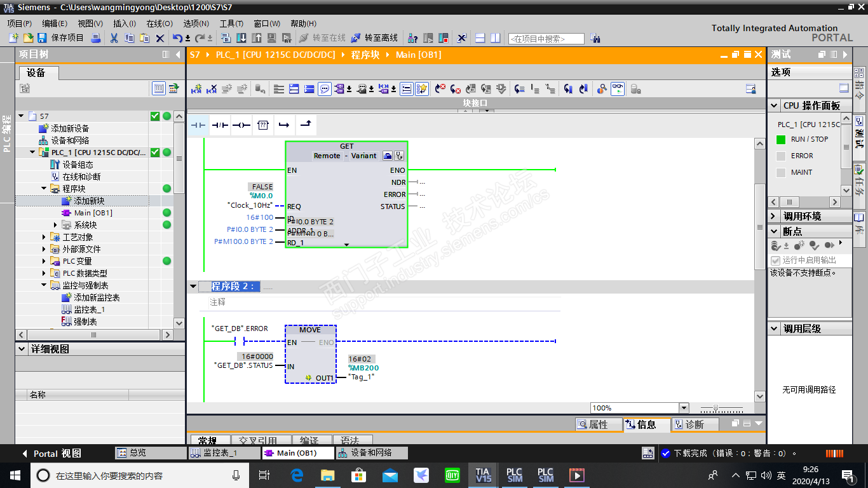This screenshot has height=488, width=868.
Task: Click the open project folder icon
Action: tap(28, 38)
